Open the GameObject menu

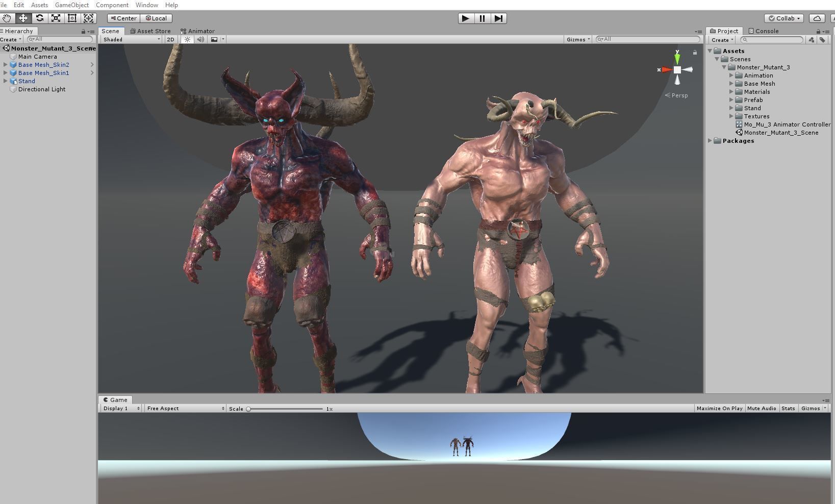click(71, 5)
